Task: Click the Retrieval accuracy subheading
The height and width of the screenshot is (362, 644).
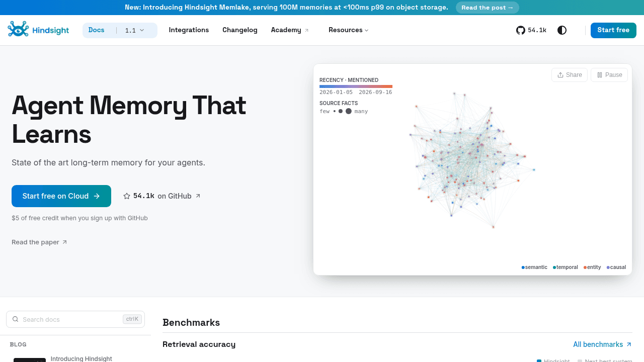Action: click(199, 344)
